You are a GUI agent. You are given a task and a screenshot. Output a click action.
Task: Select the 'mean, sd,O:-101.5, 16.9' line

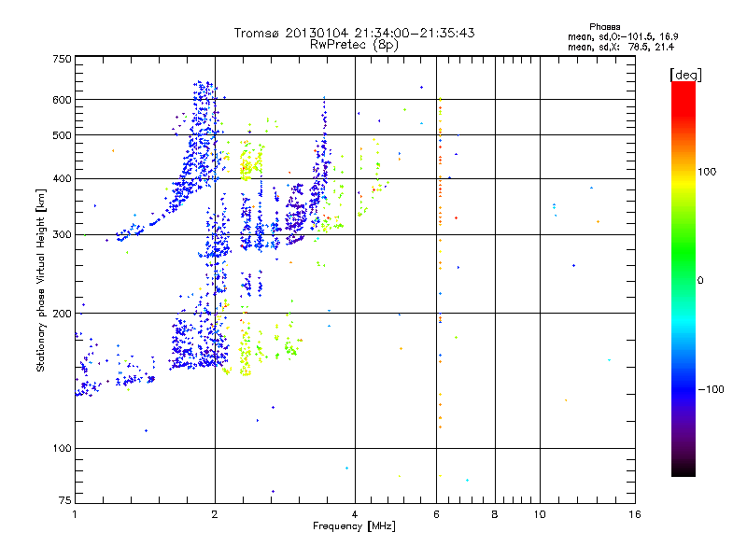(623, 36)
